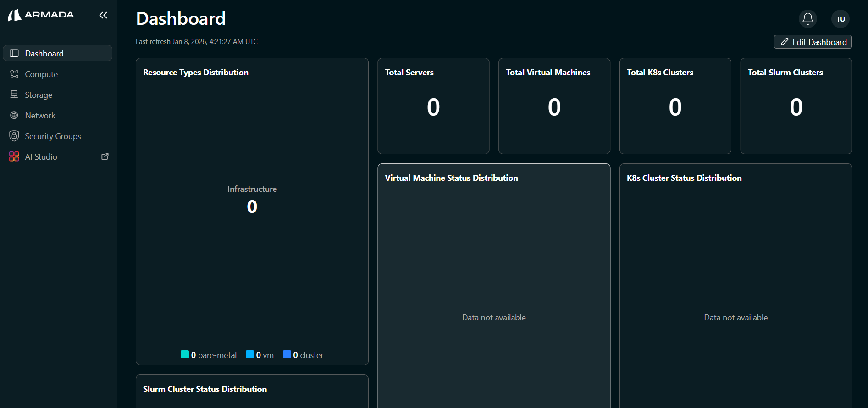Image resolution: width=868 pixels, height=408 pixels.
Task: Click the Compute nodes icon
Action: pos(14,74)
